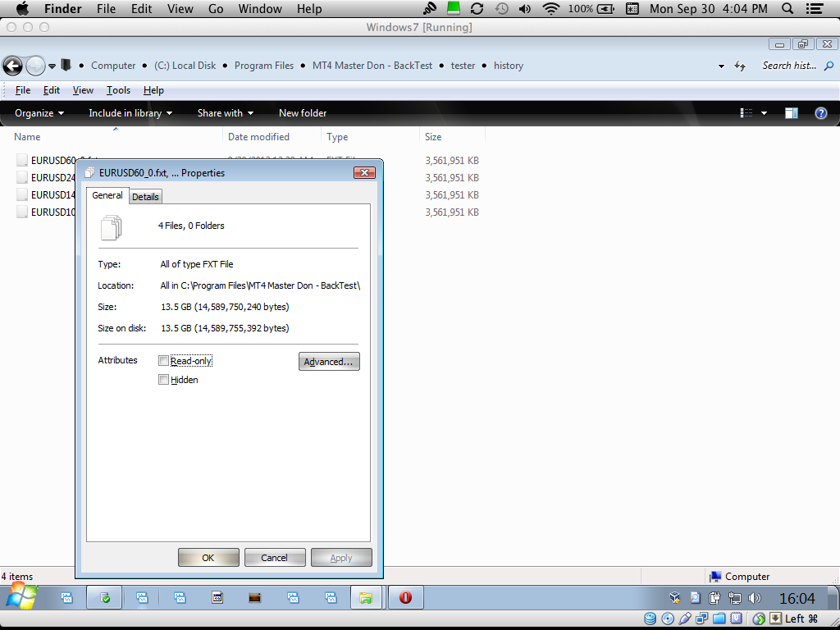This screenshot has height=630, width=840.
Task: Open the Explorer File menu
Action: 22,90
